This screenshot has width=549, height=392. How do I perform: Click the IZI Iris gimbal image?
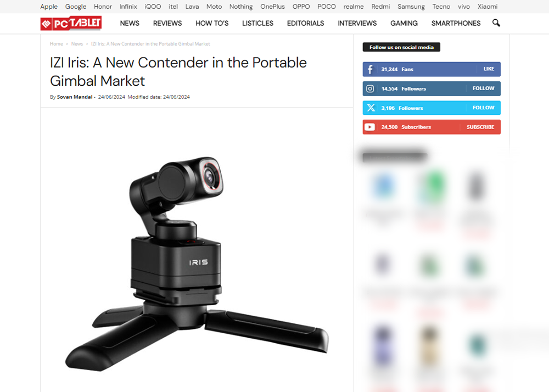(x=197, y=262)
